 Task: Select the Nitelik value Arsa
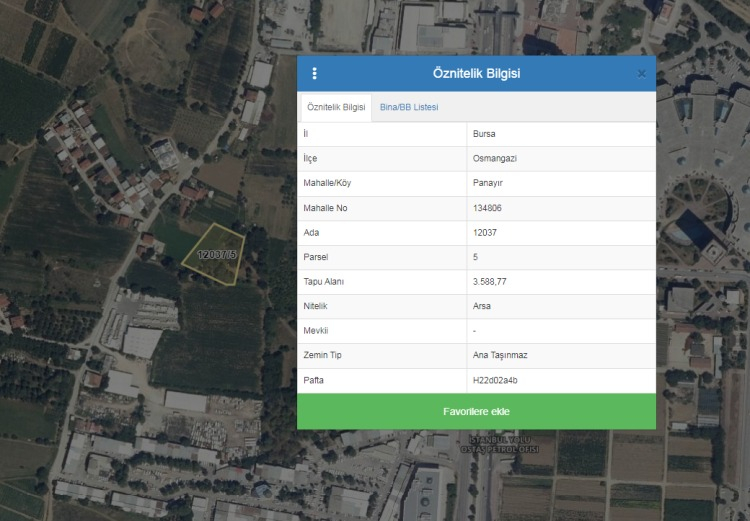pos(483,306)
